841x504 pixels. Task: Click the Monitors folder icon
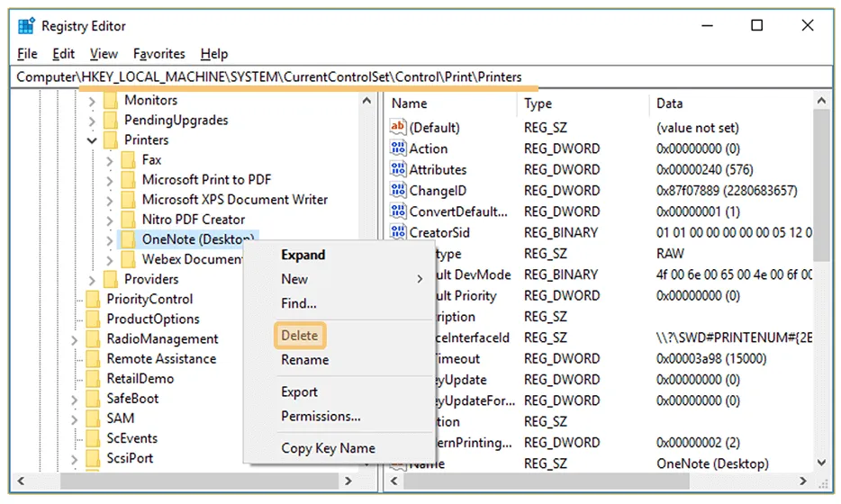coord(111,100)
